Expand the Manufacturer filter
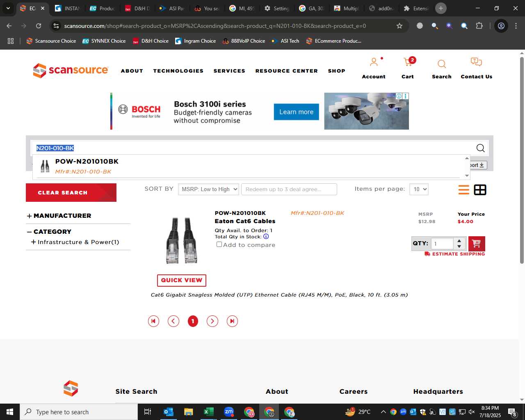The image size is (525, 420). 29,216
